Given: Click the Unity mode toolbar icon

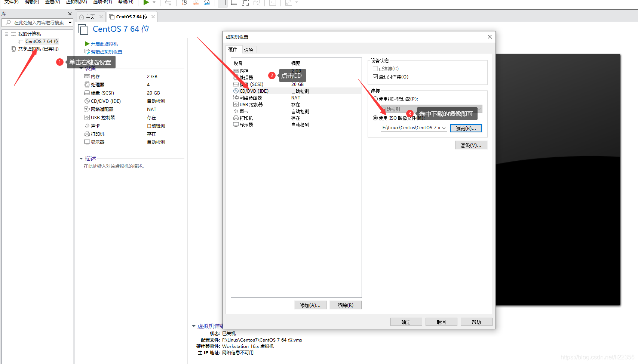Looking at the screenshot, I should tap(257, 3).
